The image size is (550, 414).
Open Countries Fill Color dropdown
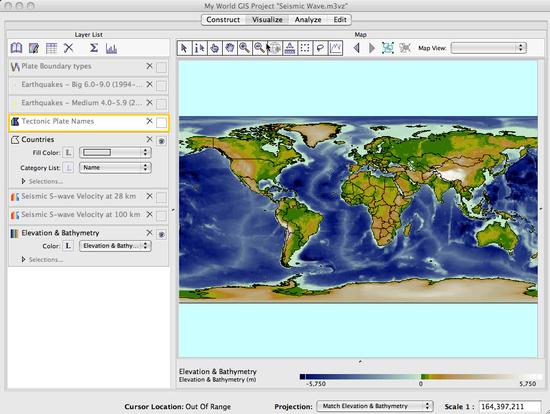click(115, 152)
